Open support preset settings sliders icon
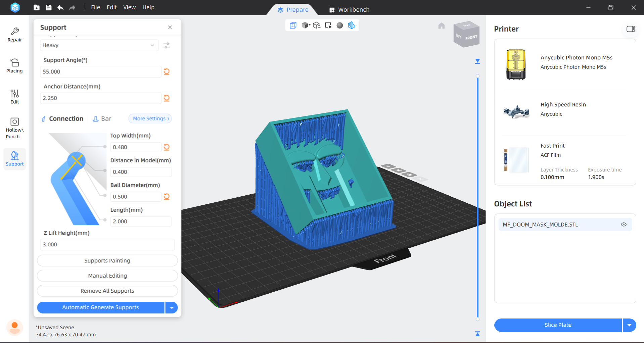 [x=167, y=45]
